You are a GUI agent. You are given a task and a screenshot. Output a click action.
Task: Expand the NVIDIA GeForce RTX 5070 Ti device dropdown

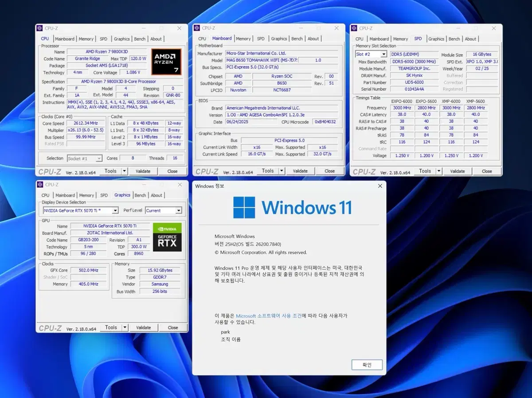pyautogui.click(x=115, y=211)
